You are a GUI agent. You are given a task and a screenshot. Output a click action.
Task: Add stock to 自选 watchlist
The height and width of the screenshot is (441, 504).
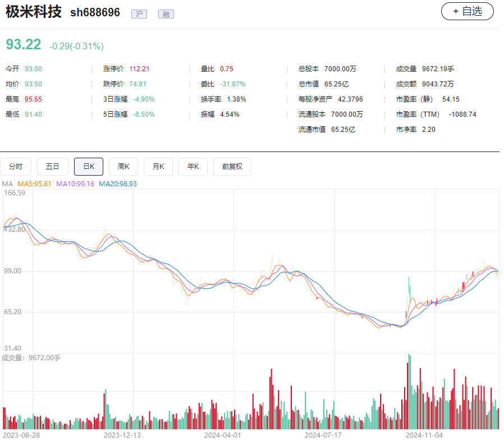[467, 11]
